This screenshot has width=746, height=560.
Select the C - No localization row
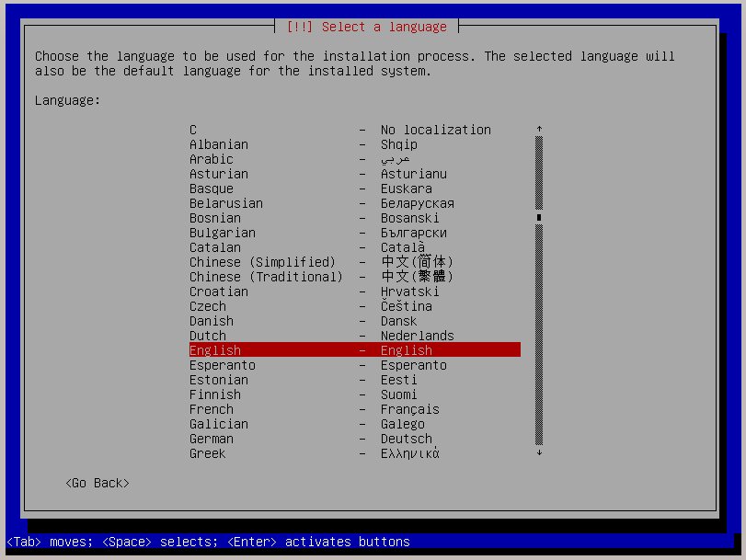(354, 130)
